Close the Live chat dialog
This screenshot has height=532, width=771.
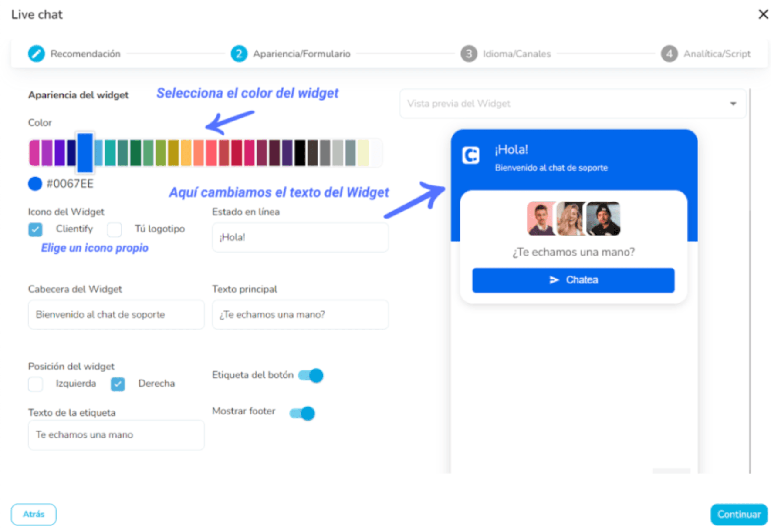click(763, 14)
